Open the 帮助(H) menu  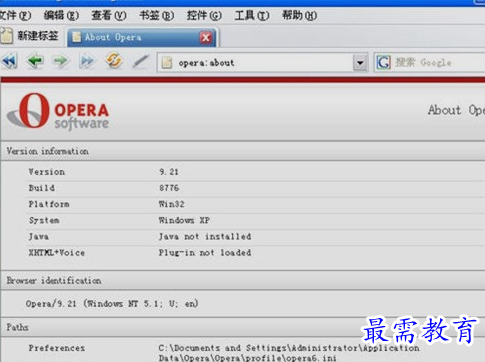[x=299, y=15]
